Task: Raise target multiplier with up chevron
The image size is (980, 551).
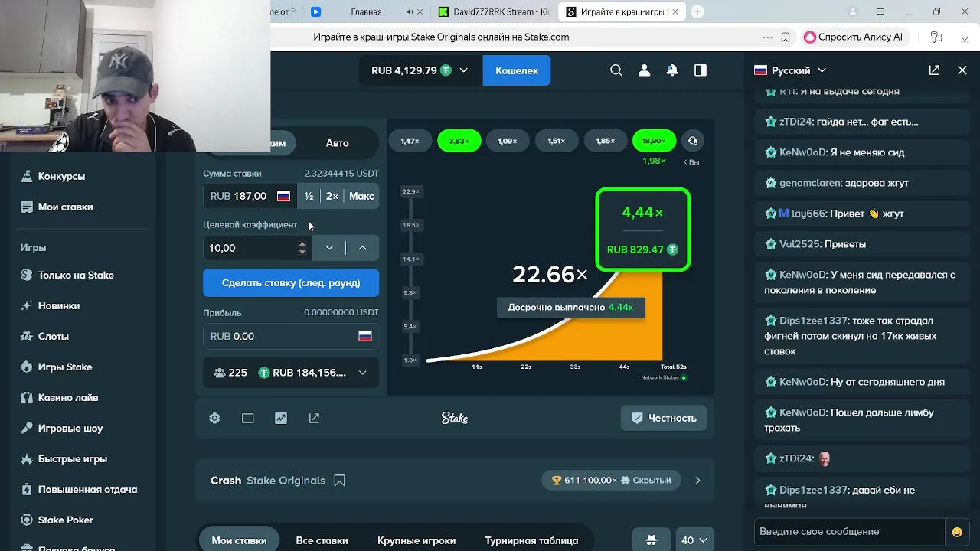Action: coord(363,248)
